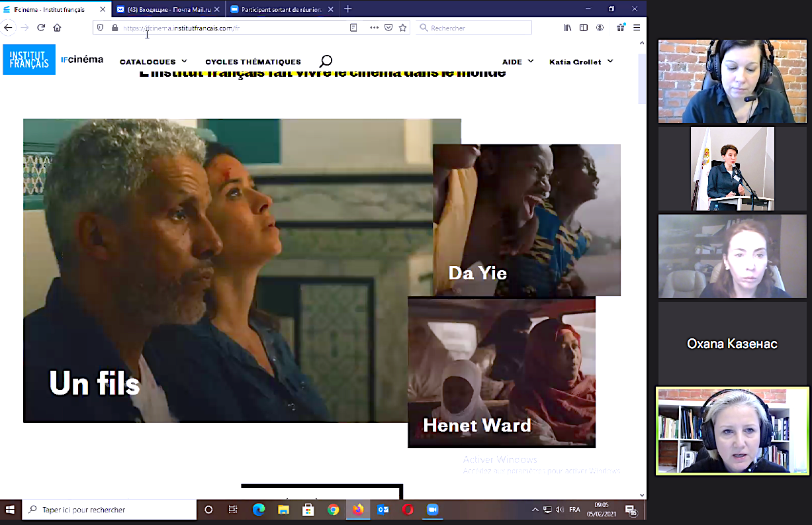The width and height of the screenshot is (812, 525).
Task: Bookmark this page with the star icon
Action: [402, 28]
